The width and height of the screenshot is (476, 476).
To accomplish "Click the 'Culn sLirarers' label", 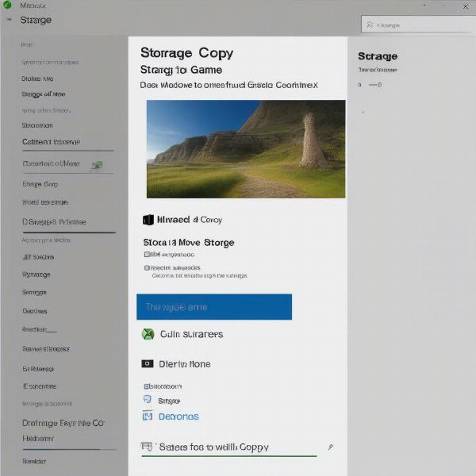I will click(191, 334).
